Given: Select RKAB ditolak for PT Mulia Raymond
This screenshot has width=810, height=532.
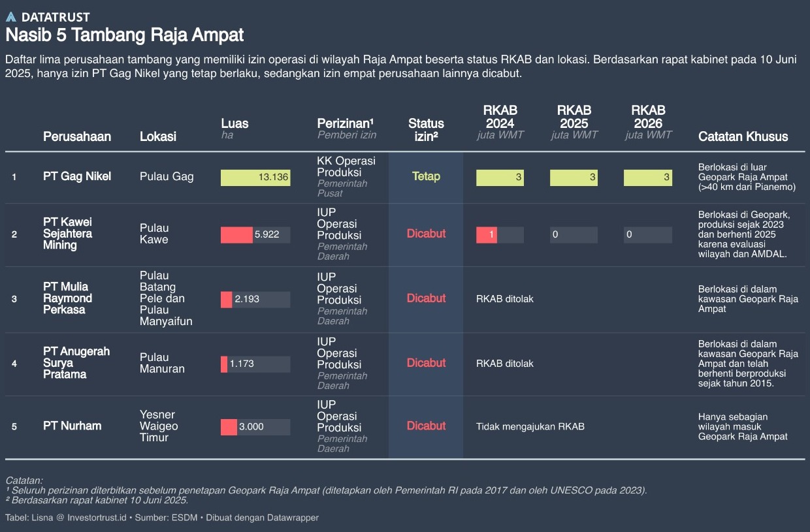Looking at the screenshot, I should [x=505, y=299].
